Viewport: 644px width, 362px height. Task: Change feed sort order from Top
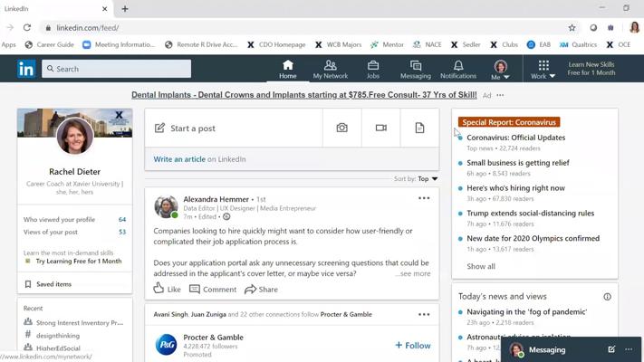pyautogui.click(x=428, y=179)
